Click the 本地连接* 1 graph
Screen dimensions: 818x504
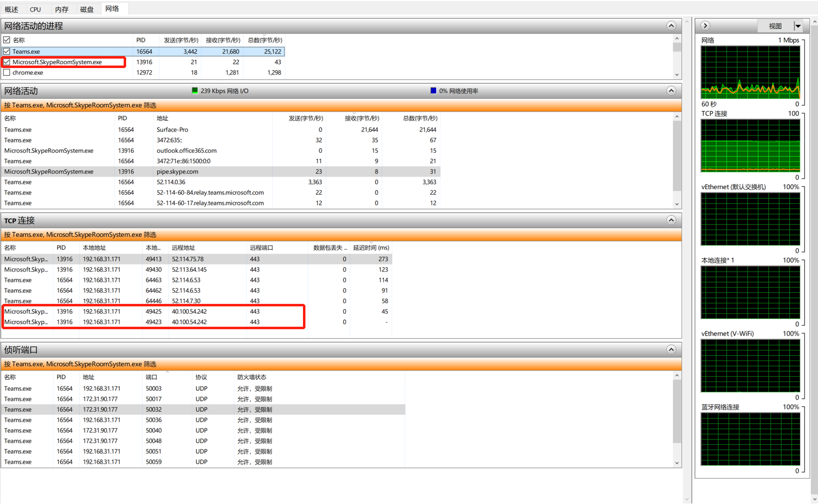click(750, 292)
